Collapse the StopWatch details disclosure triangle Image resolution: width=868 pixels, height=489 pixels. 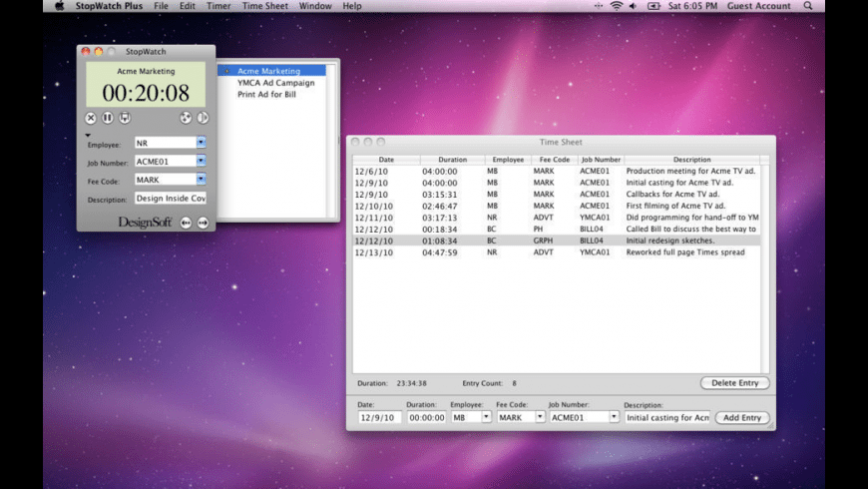coord(88,135)
